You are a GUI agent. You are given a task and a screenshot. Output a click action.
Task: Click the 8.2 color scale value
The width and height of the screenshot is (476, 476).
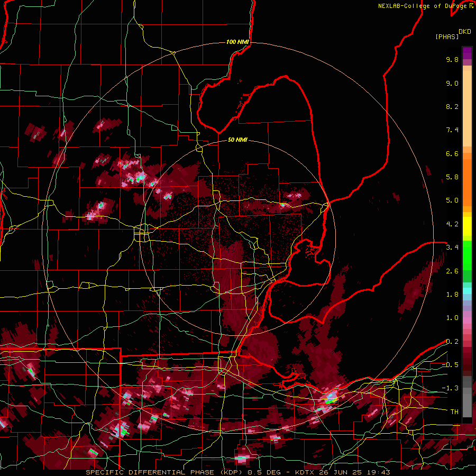point(452,107)
